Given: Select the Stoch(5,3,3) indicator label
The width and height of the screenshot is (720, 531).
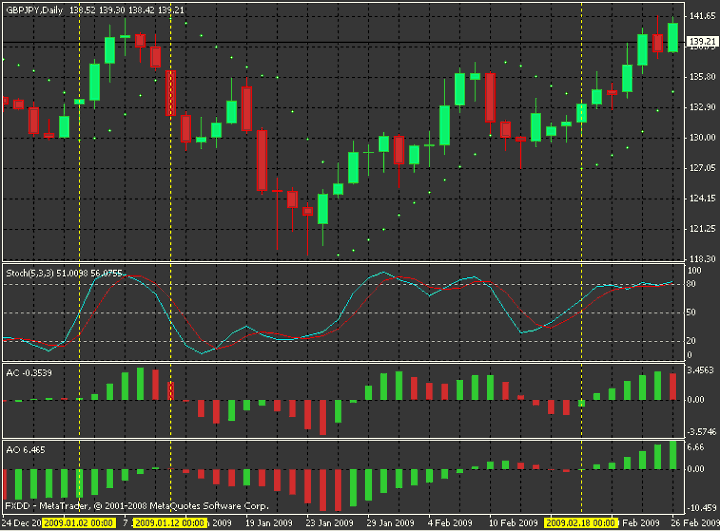Looking at the screenshot, I should point(23,270).
